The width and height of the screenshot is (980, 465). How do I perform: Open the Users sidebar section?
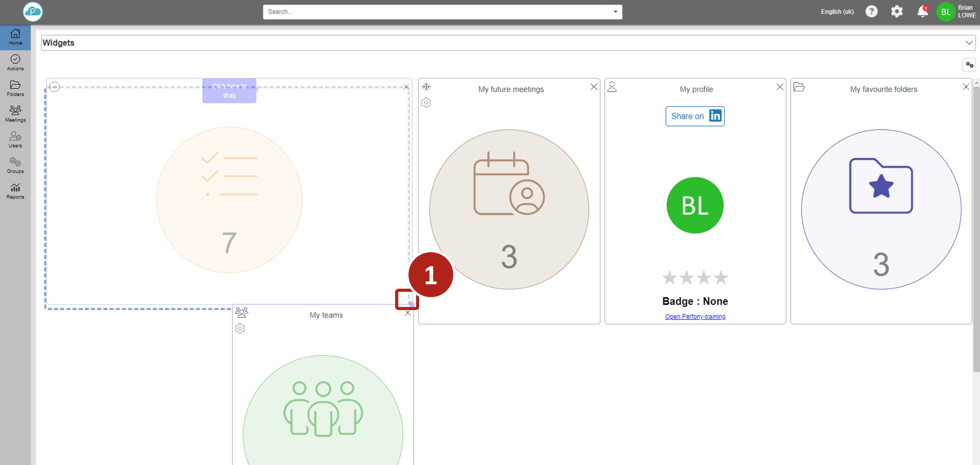coord(15,139)
